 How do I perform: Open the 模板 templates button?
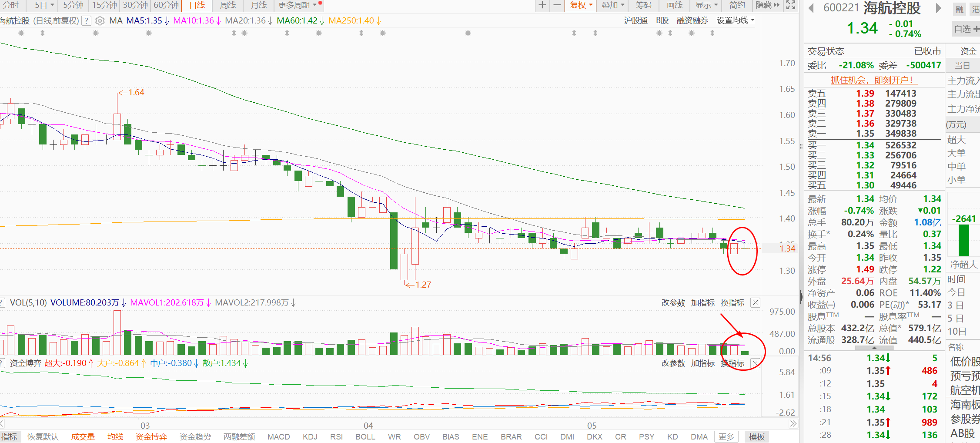(757, 437)
